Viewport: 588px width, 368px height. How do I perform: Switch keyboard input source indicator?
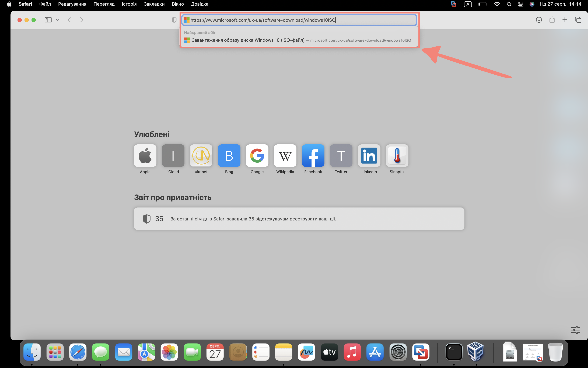[x=468, y=4]
